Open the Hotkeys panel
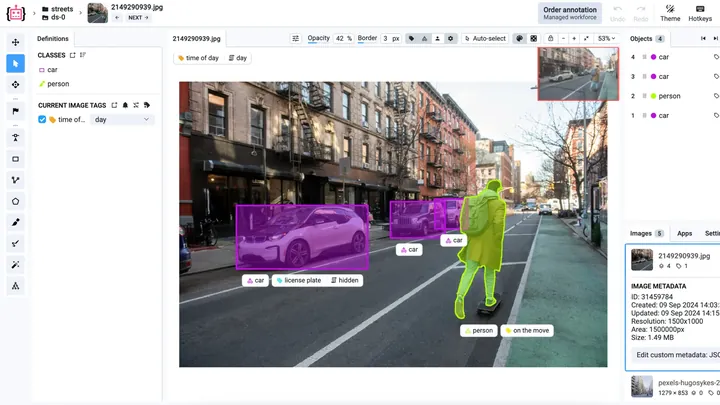720x405 pixels. tap(700, 13)
